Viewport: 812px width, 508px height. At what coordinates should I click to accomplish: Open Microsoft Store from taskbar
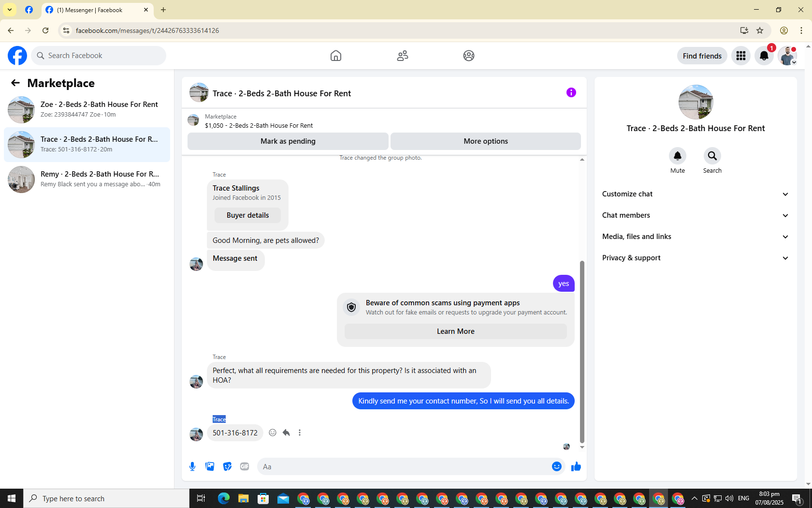click(263, 498)
